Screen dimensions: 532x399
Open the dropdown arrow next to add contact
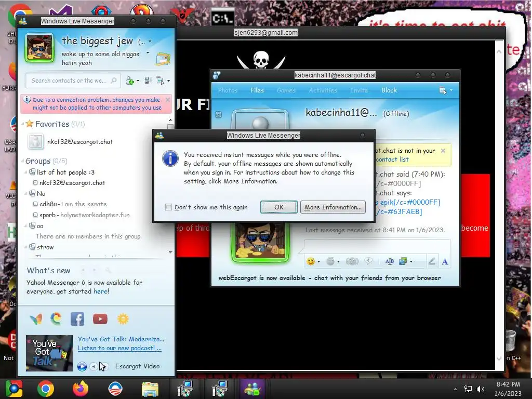coord(138,81)
